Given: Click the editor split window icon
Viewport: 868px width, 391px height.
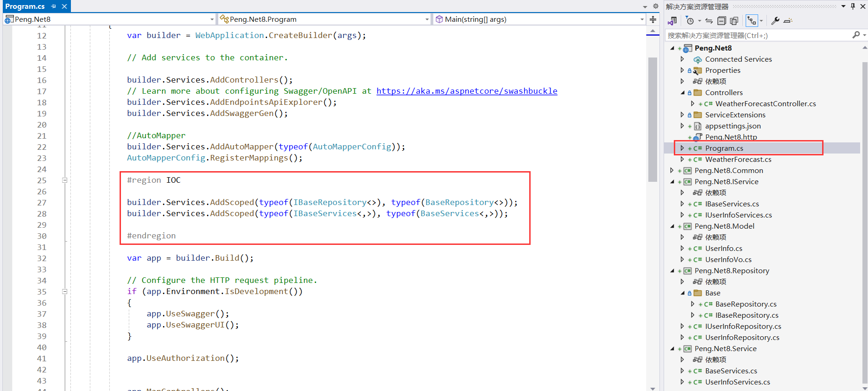Looking at the screenshot, I should [653, 19].
